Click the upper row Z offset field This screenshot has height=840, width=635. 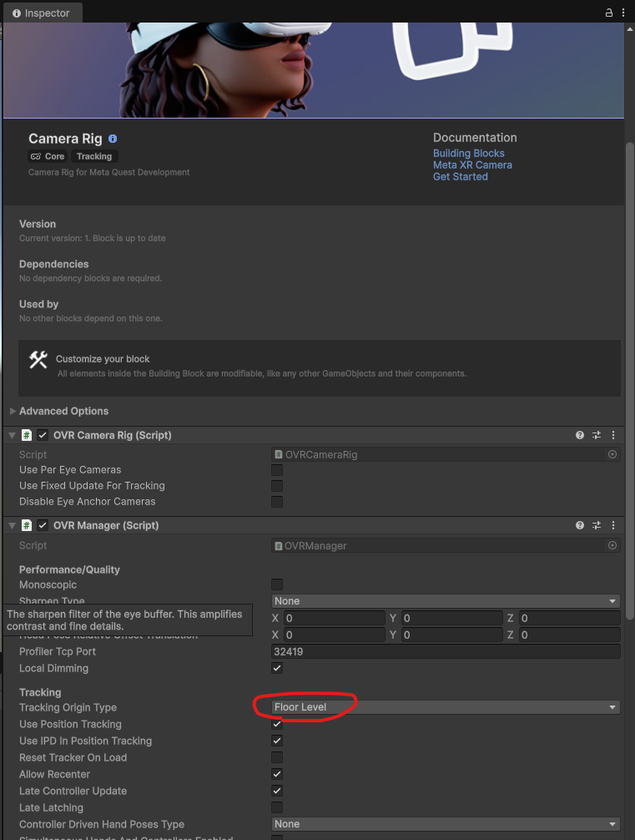[x=569, y=618]
